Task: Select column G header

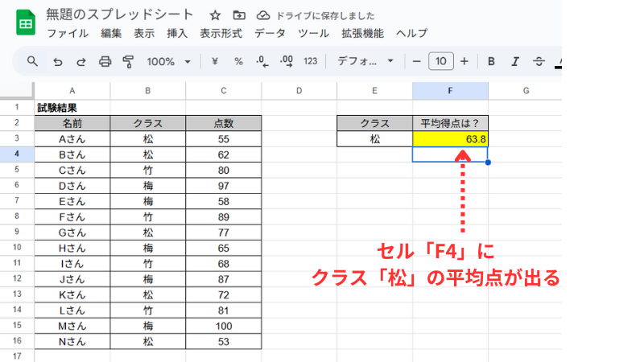Action: 526,91
